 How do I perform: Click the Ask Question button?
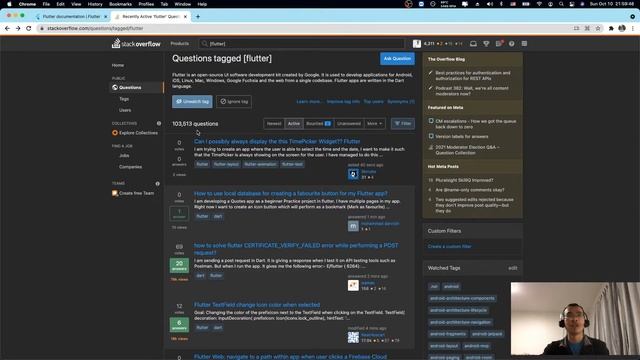[397, 58]
